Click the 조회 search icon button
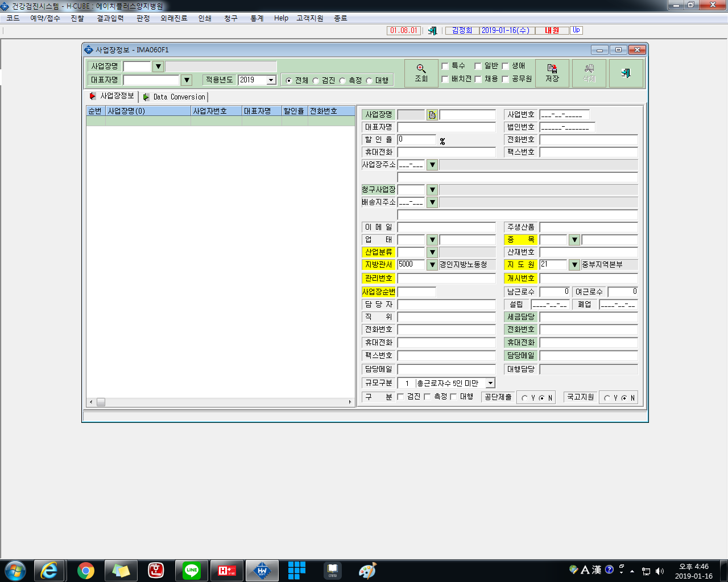The image size is (728, 582). [421, 73]
